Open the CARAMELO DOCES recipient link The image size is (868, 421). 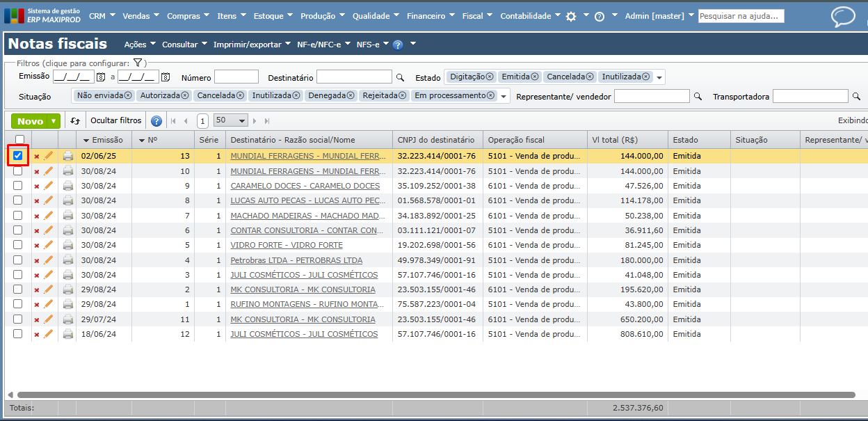click(305, 186)
